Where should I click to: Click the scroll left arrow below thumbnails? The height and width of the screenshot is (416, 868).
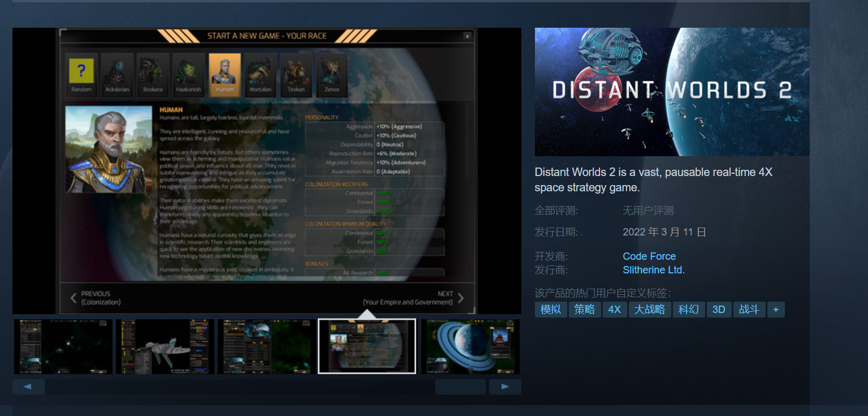(28, 387)
